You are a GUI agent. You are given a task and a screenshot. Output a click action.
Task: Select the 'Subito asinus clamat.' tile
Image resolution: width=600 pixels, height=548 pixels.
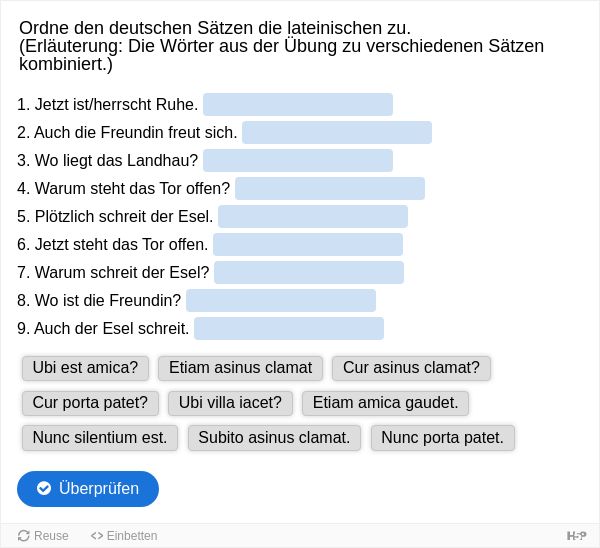274,437
